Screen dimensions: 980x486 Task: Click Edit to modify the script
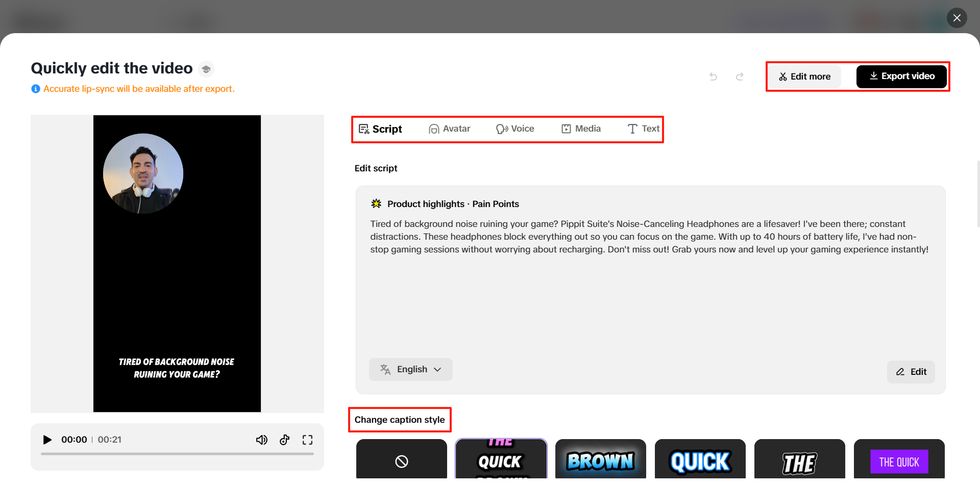[911, 372]
